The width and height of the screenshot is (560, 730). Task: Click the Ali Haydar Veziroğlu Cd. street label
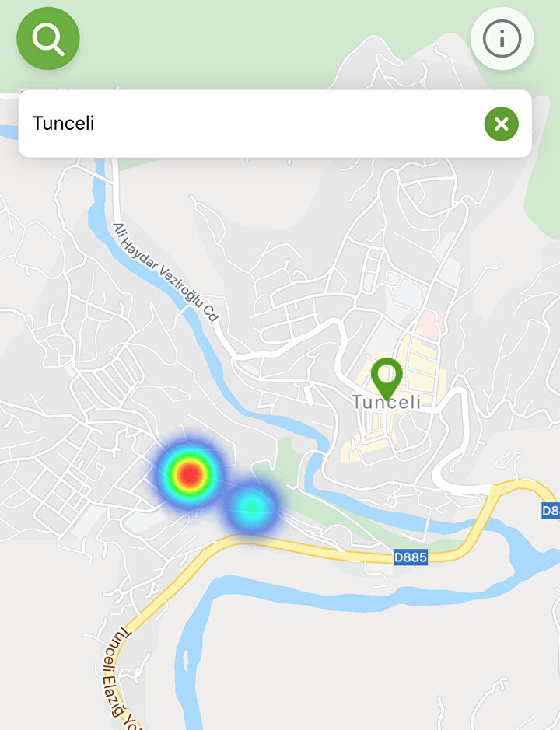pos(165,274)
